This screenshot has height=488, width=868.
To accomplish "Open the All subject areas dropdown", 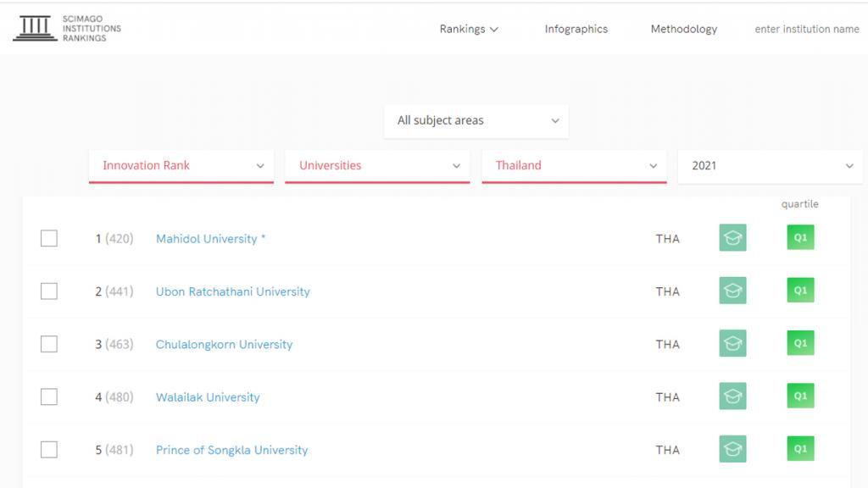I will click(x=476, y=120).
